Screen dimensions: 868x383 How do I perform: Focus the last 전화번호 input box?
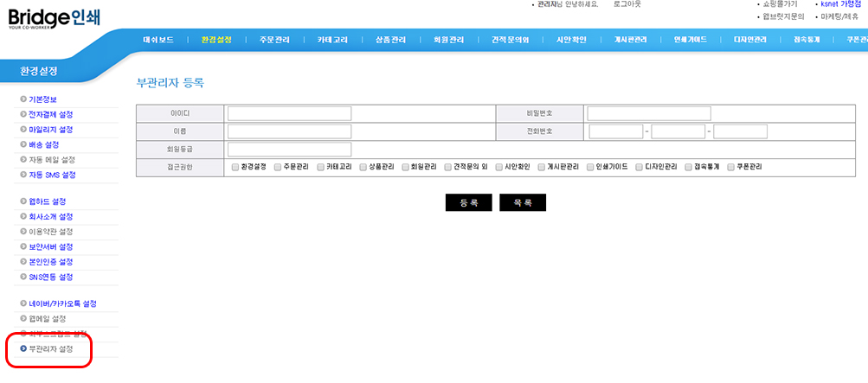pyautogui.click(x=740, y=131)
